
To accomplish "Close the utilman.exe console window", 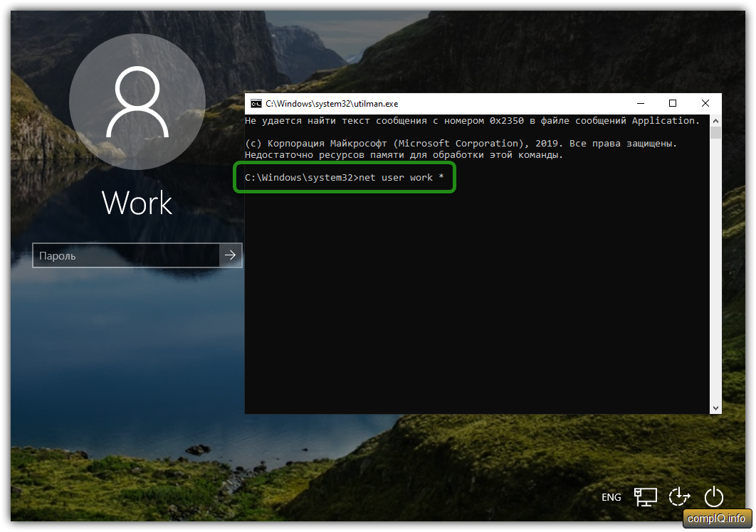I will coord(705,104).
